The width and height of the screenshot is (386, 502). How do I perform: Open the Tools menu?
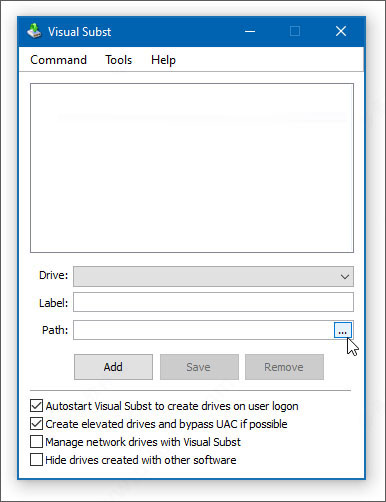coord(119,60)
